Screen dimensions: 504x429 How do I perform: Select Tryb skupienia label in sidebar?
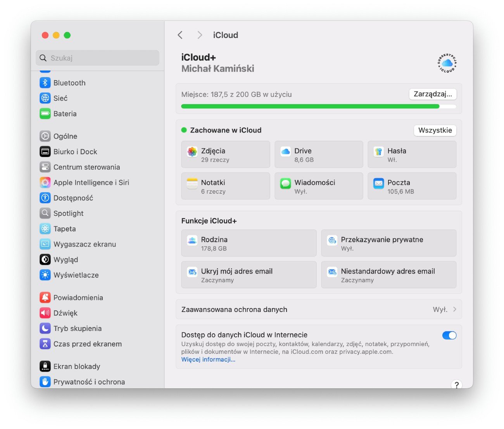coord(78,328)
